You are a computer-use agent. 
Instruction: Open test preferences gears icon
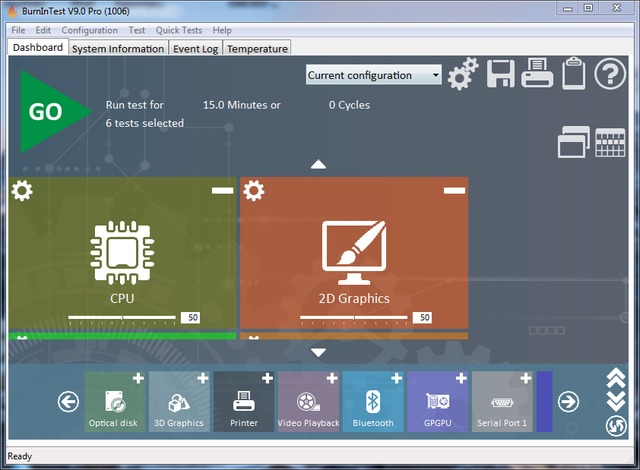pos(462,75)
